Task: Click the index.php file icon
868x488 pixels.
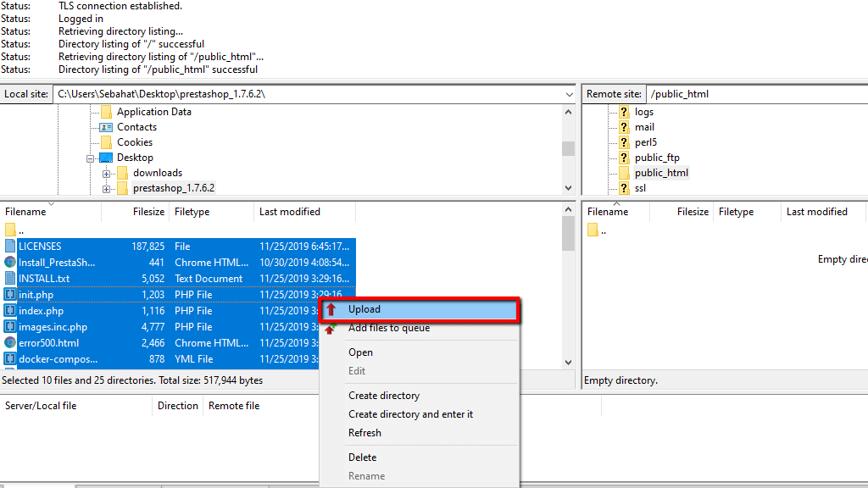Action: click(x=10, y=310)
